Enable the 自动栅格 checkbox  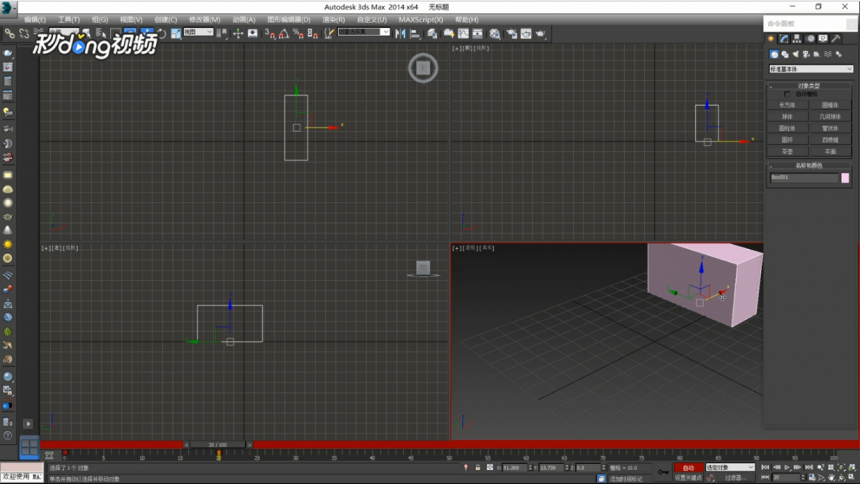coord(787,94)
